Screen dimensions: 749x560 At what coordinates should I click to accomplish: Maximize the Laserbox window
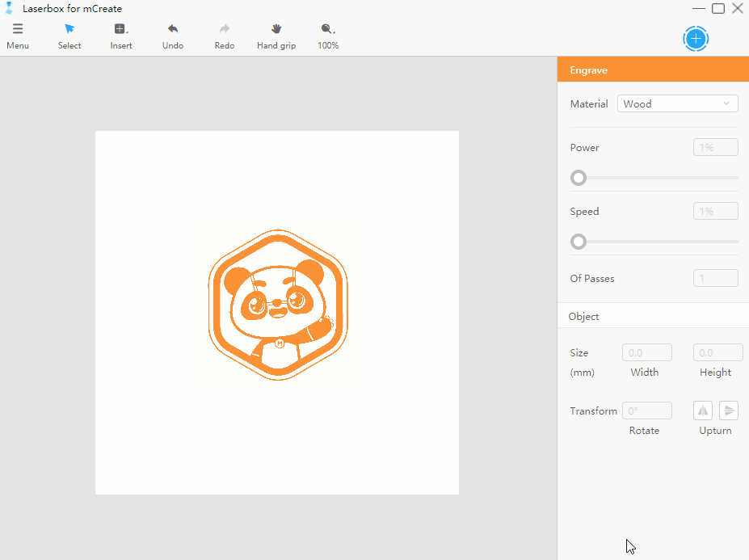click(x=718, y=8)
